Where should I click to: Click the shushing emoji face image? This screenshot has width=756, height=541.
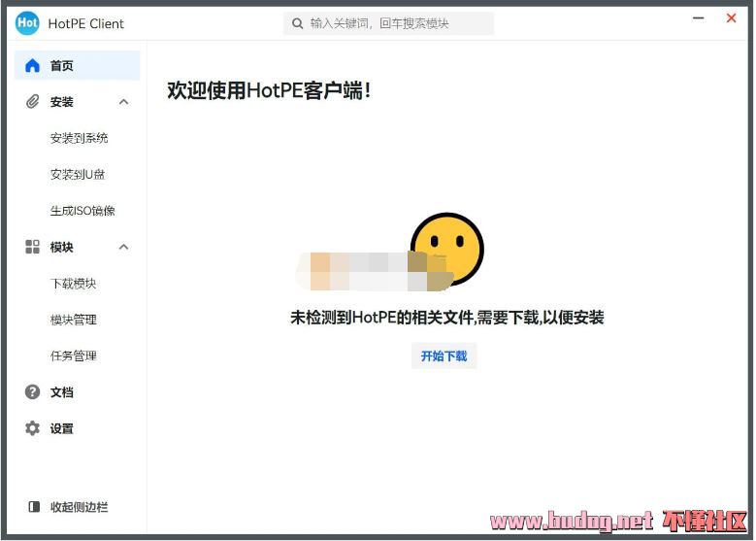tap(446, 250)
